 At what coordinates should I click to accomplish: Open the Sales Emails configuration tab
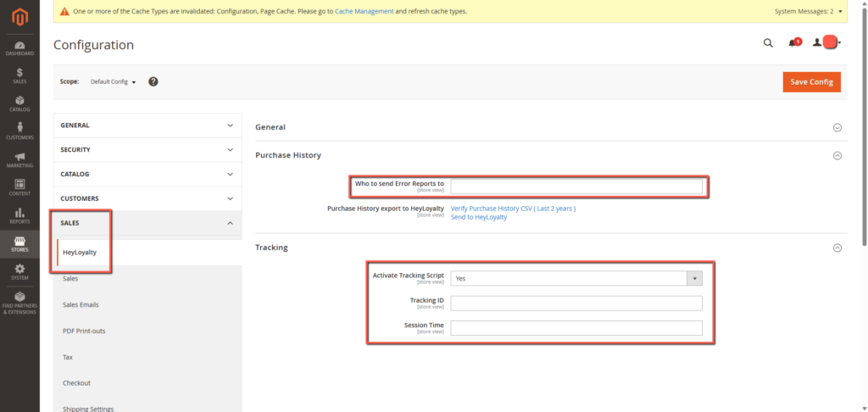click(x=81, y=304)
